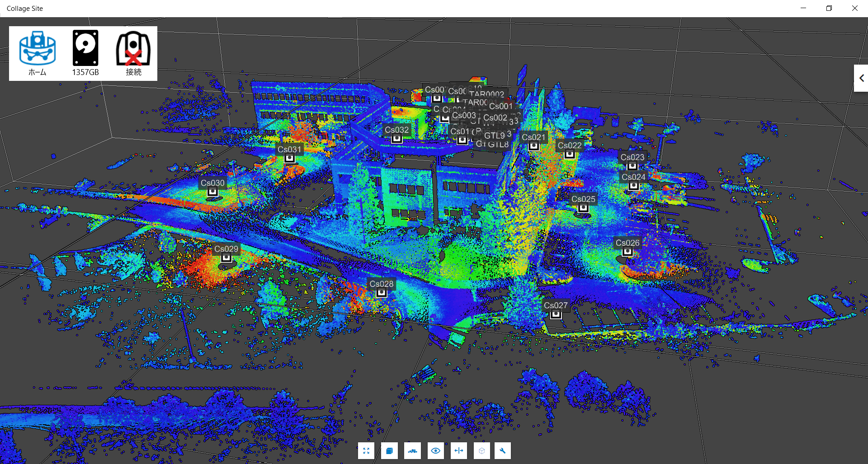Toggle visibility with the eye icon

click(x=435, y=450)
